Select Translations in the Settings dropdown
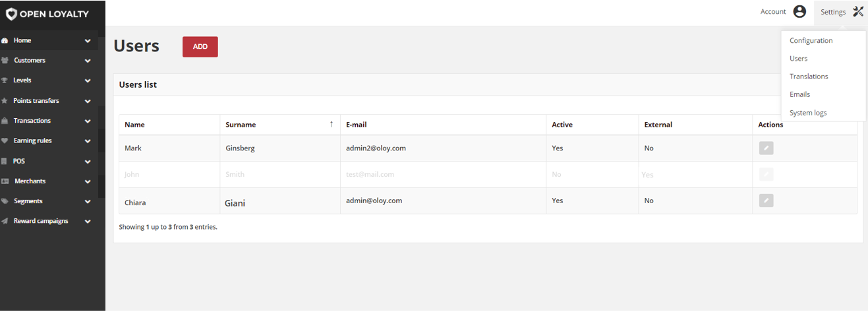Image resolution: width=868 pixels, height=312 pixels. point(809,77)
